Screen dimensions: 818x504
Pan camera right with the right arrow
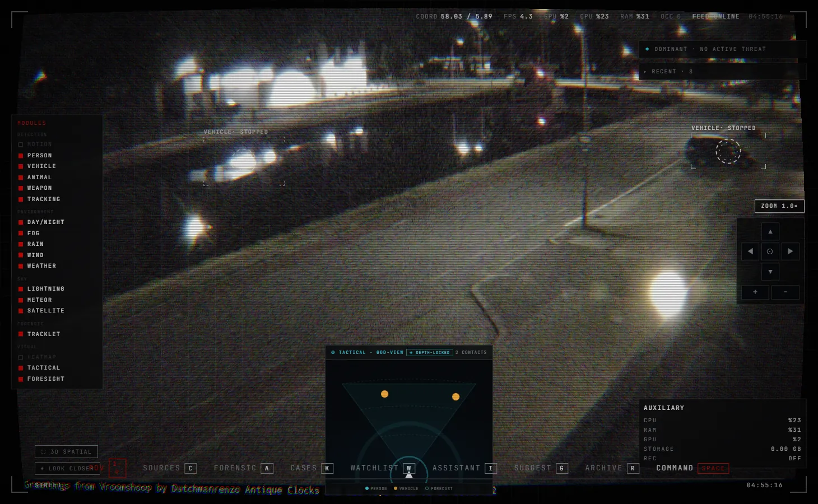791,251
